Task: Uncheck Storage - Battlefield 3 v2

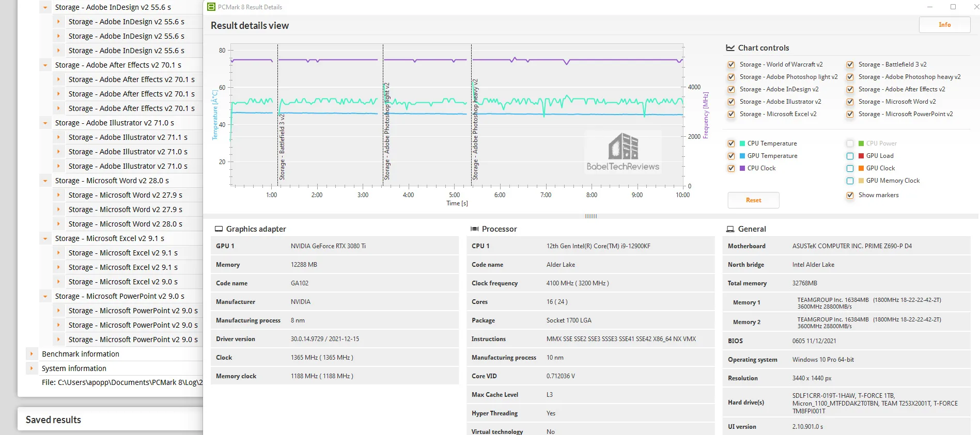Action: [x=850, y=65]
